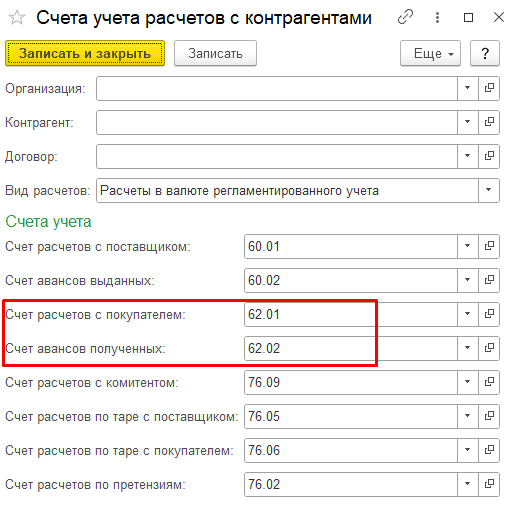The height and width of the screenshot is (507, 511).
Task: Select the 62.02 advances received field
Action: point(351,348)
